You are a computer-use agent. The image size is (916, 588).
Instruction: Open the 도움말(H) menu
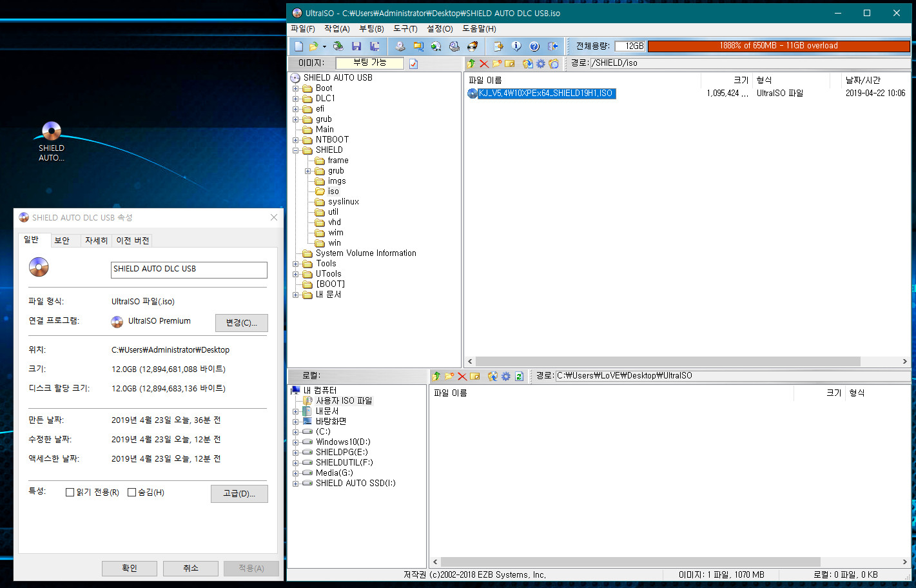click(480, 29)
